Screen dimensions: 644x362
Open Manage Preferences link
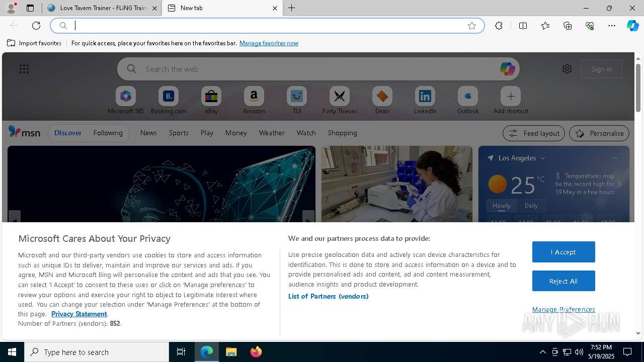563,309
